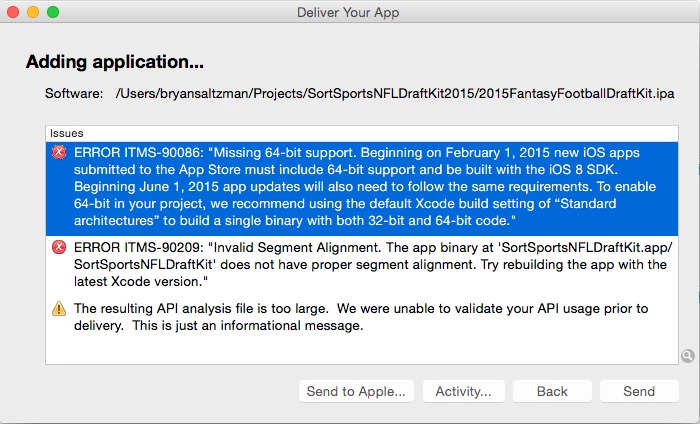700x424 pixels.
Task: Click the Software .ipa file path text
Action: coord(395,93)
